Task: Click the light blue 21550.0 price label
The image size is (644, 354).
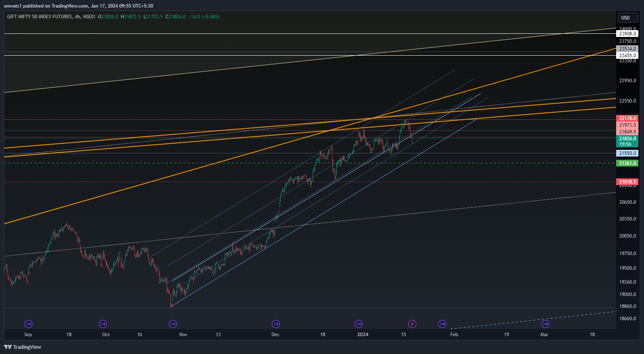Action: click(628, 153)
